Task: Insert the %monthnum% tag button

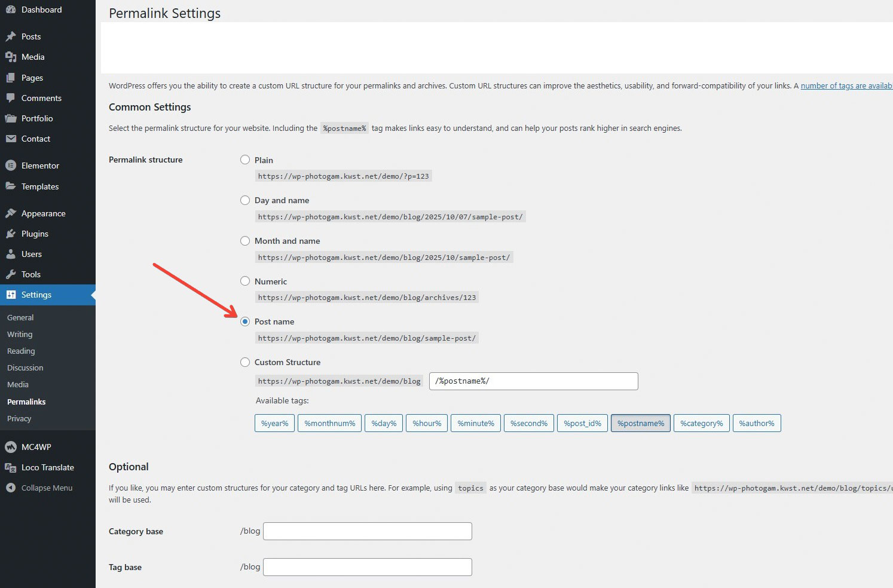Action: coord(329,423)
